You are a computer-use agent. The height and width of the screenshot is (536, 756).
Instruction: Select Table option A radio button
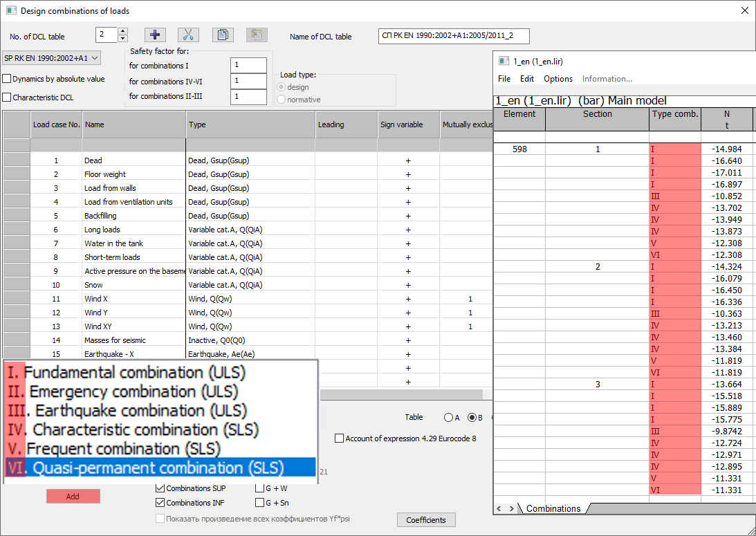coord(448,418)
